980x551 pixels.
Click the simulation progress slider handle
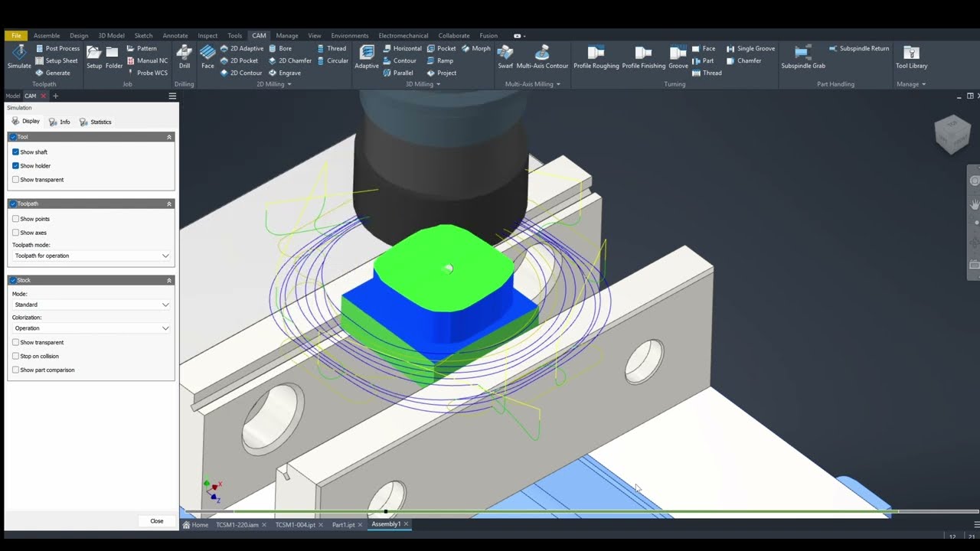tap(386, 511)
